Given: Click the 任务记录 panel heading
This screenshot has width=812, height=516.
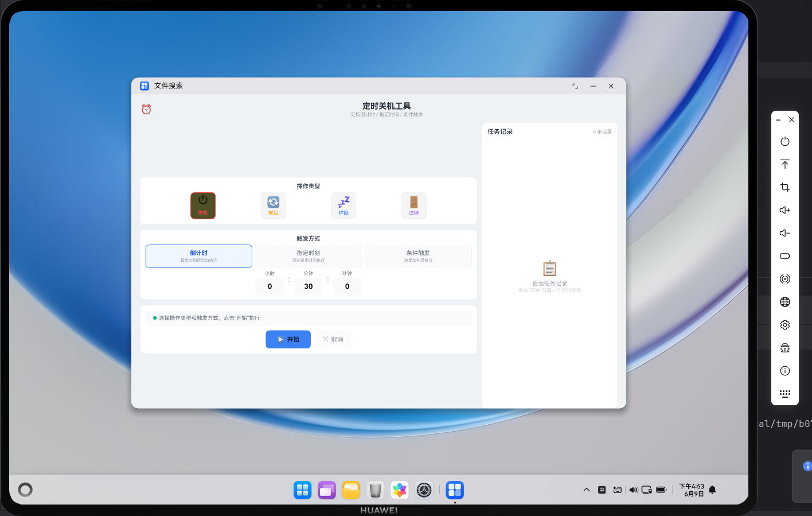Looking at the screenshot, I should tap(500, 131).
